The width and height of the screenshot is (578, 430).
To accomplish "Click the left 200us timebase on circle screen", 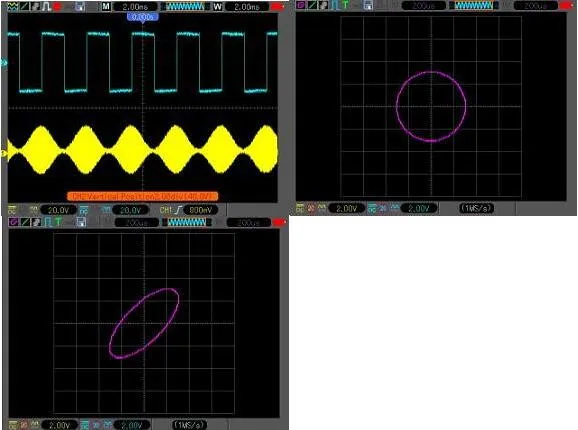I will coord(424,6).
